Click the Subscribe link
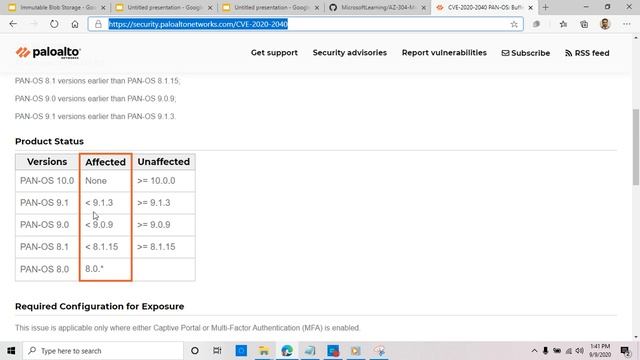Screen dimensions: 640x360 click(x=526, y=53)
